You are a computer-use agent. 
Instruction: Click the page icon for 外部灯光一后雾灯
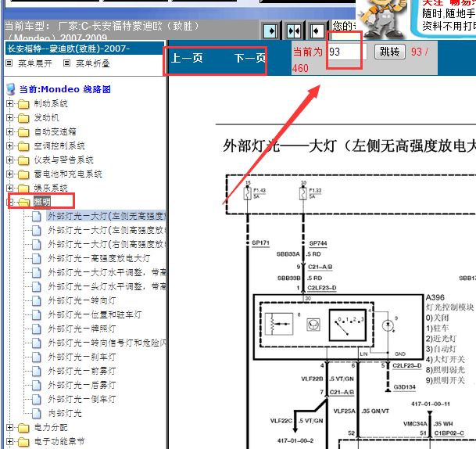(37, 385)
